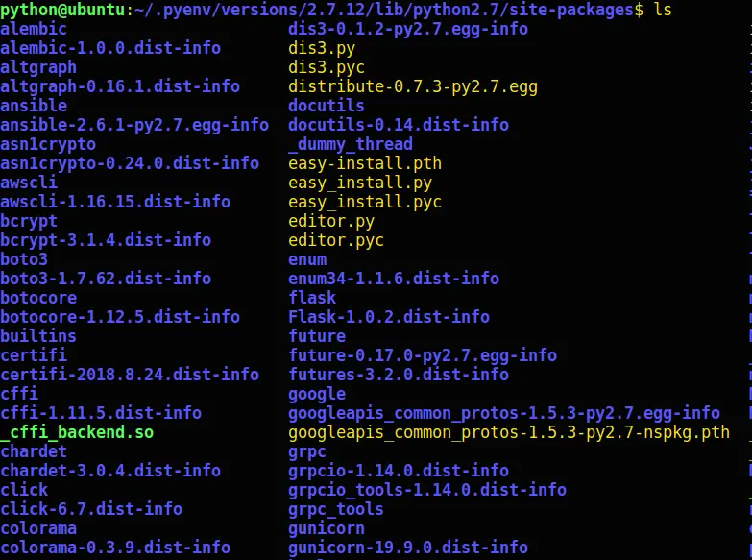Screen dimensions: 752x560
Task: Click the 'easy-install.pth' file name
Action: tap(365, 163)
